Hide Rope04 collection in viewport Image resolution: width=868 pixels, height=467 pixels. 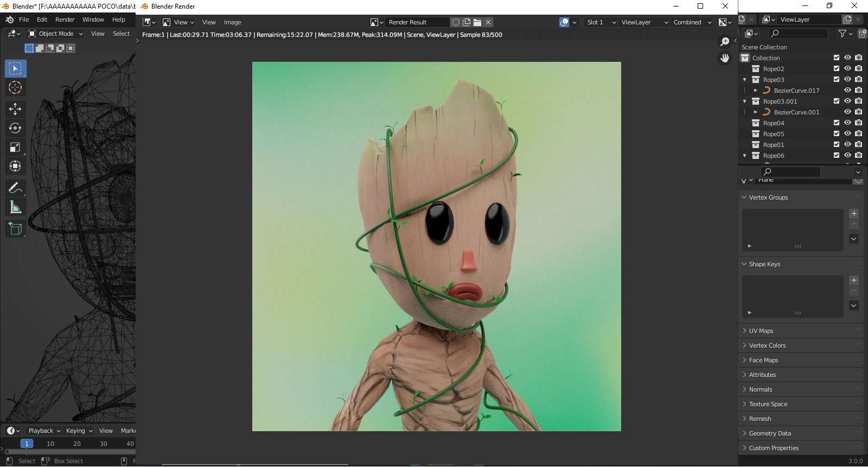[x=847, y=123]
